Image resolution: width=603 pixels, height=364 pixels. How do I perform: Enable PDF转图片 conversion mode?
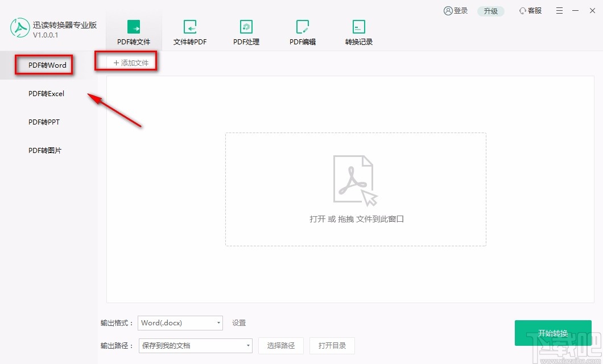click(44, 150)
